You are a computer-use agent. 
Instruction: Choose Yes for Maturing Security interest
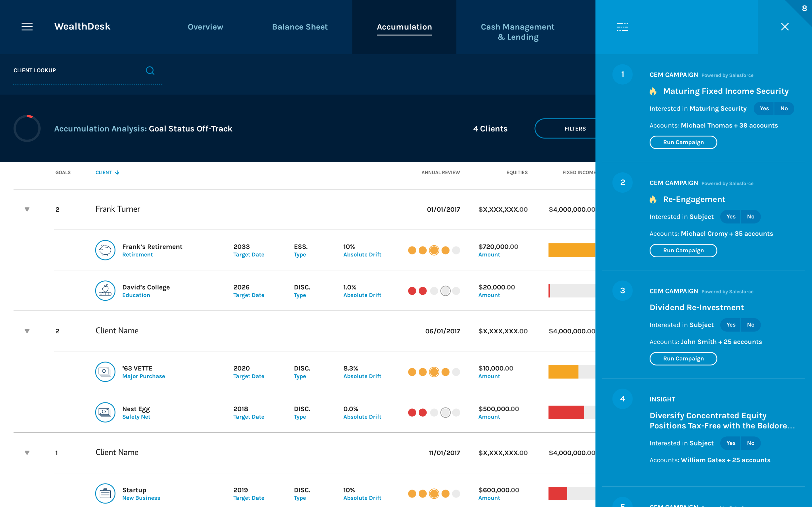tap(764, 108)
